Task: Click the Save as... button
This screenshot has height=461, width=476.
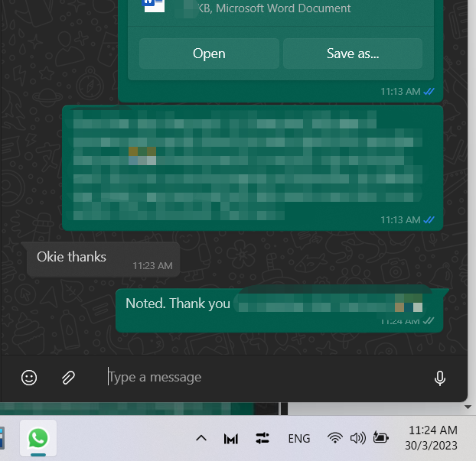Action: pyautogui.click(x=353, y=54)
